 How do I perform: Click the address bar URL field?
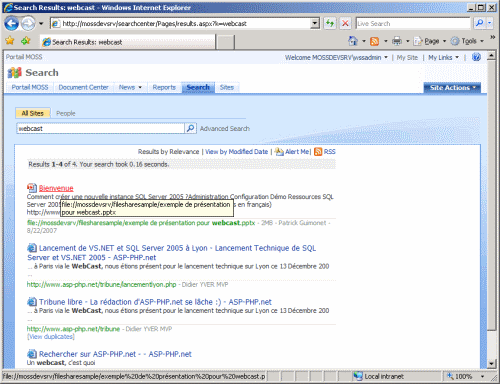click(181, 24)
